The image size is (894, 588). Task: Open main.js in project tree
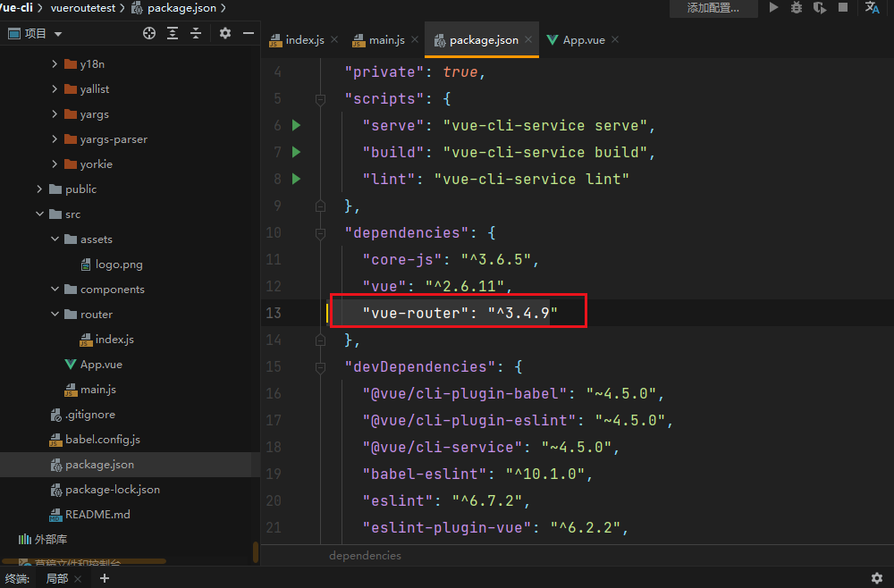[x=98, y=389]
